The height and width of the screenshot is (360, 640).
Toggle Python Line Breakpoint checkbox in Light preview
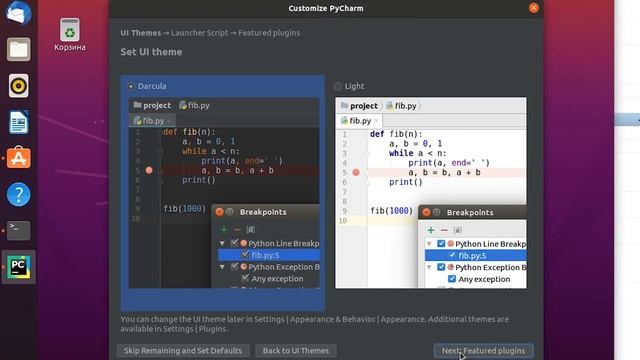point(441,244)
